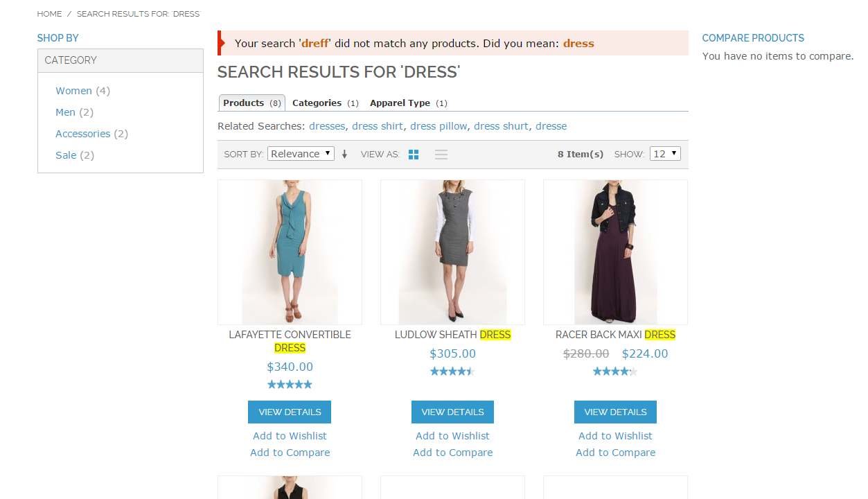Select the Products tab
This screenshot has width=868, height=499.
[x=252, y=103]
